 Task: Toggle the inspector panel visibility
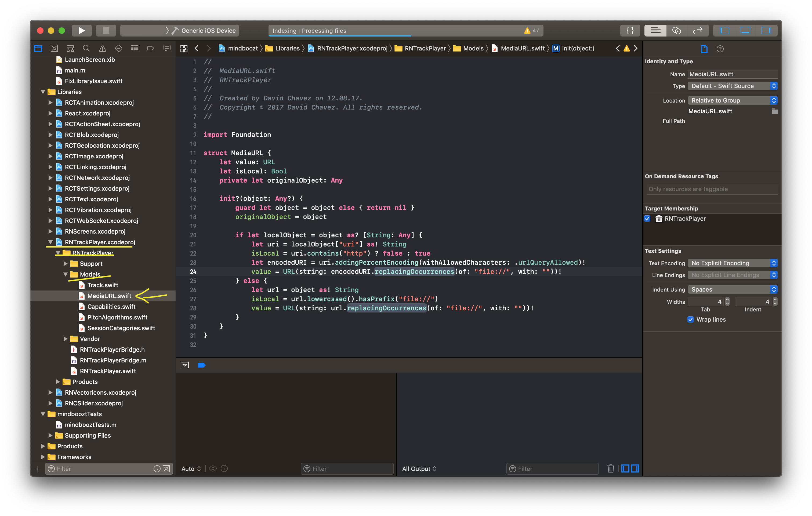click(x=766, y=30)
